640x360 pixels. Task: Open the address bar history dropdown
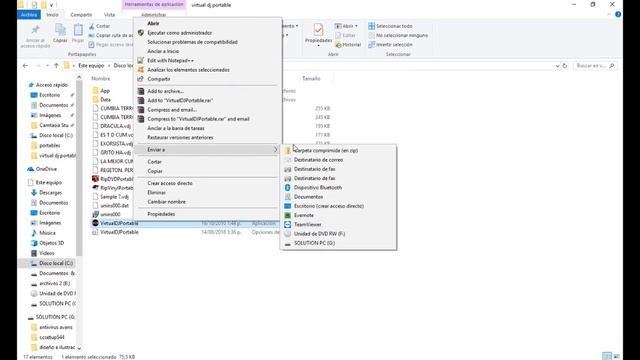coord(558,66)
